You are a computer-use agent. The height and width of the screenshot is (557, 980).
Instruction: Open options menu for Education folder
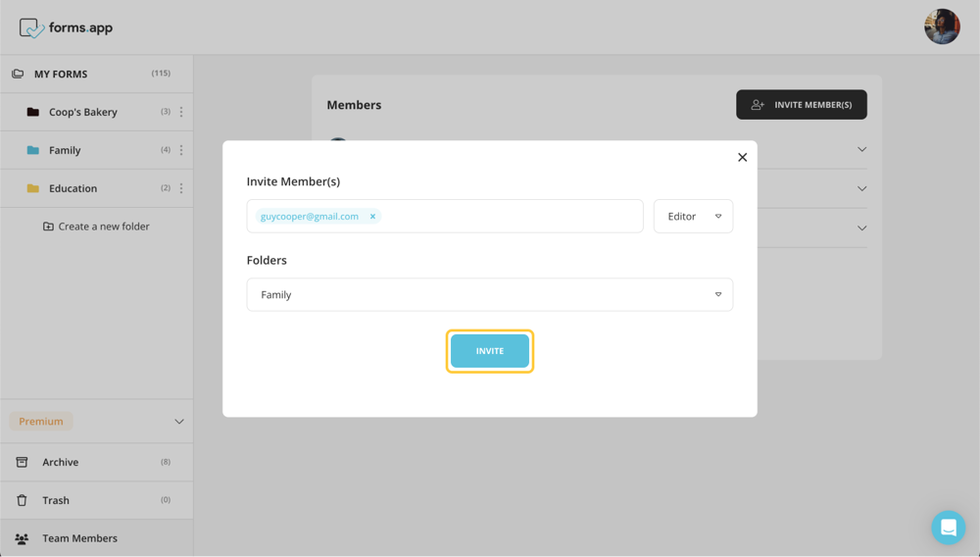[181, 188]
